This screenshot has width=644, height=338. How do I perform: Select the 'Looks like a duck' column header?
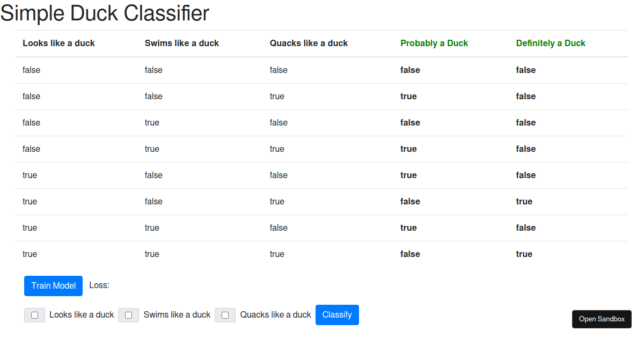coord(58,43)
